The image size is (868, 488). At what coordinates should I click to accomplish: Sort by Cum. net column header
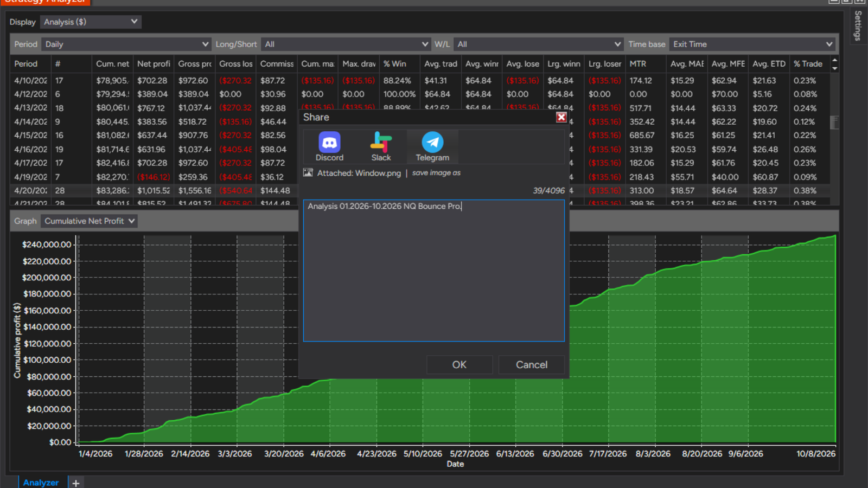tap(112, 63)
